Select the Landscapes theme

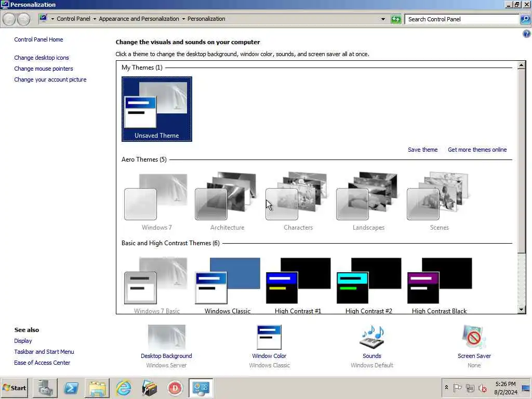pyautogui.click(x=368, y=202)
